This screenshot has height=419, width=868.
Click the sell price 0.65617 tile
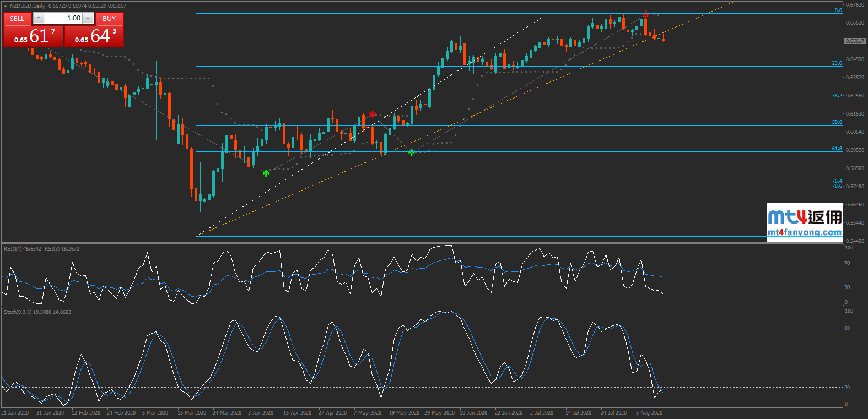pos(34,36)
